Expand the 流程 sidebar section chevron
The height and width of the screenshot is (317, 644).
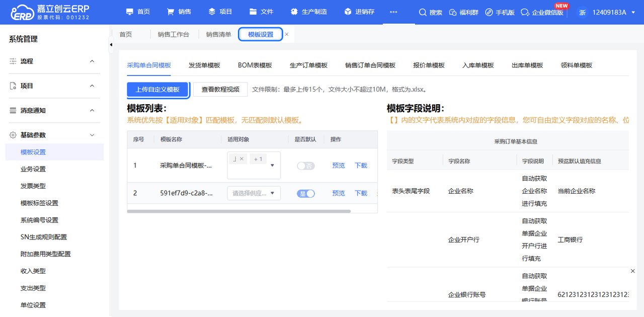(x=92, y=61)
